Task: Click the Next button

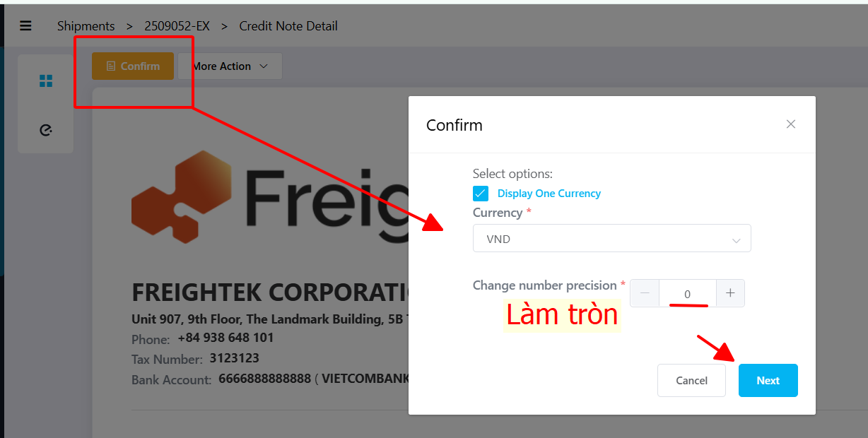Action: [768, 380]
